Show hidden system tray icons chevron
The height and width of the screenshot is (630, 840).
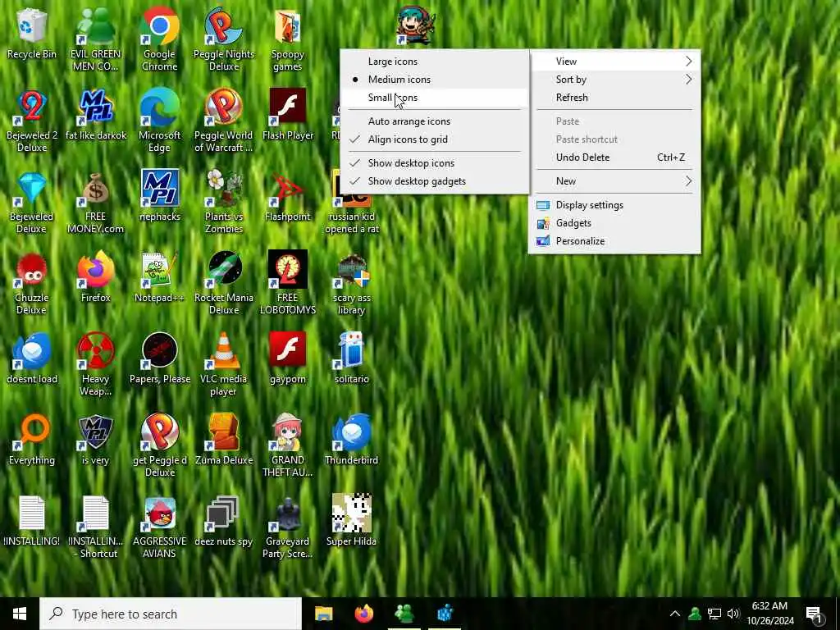coord(675,614)
